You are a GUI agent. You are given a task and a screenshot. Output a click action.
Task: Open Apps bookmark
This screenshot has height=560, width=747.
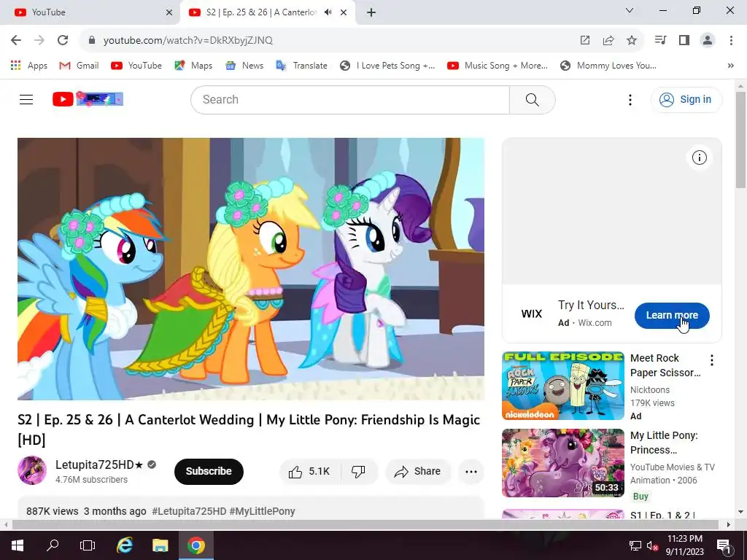point(29,66)
